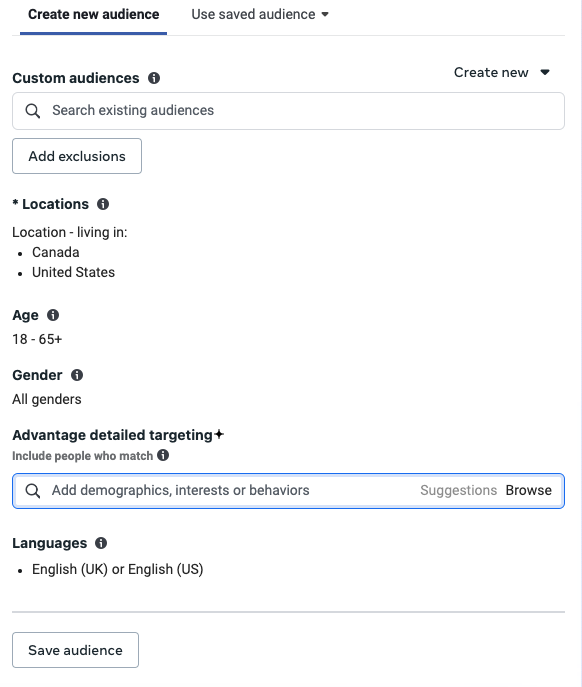This screenshot has width=582, height=687.
Task: Select the United States location entry
Action: pyautogui.click(x=73, y=272)
